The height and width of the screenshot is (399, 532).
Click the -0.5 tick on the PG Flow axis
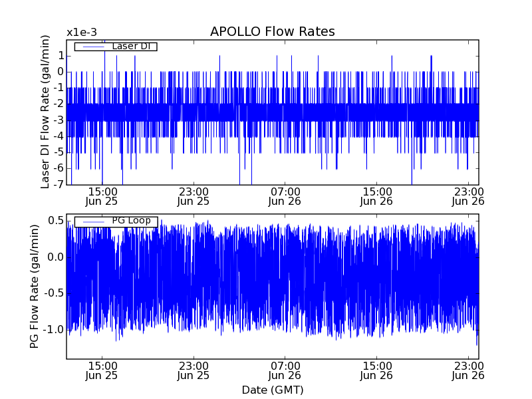53,293
